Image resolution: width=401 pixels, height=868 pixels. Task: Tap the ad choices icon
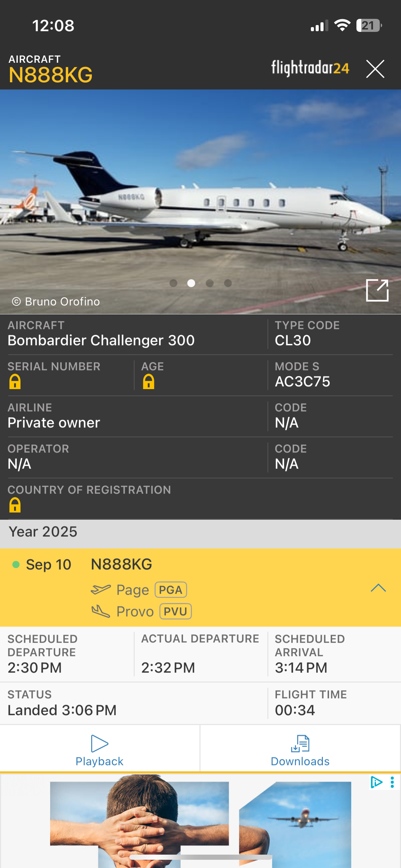pos(376,782)
